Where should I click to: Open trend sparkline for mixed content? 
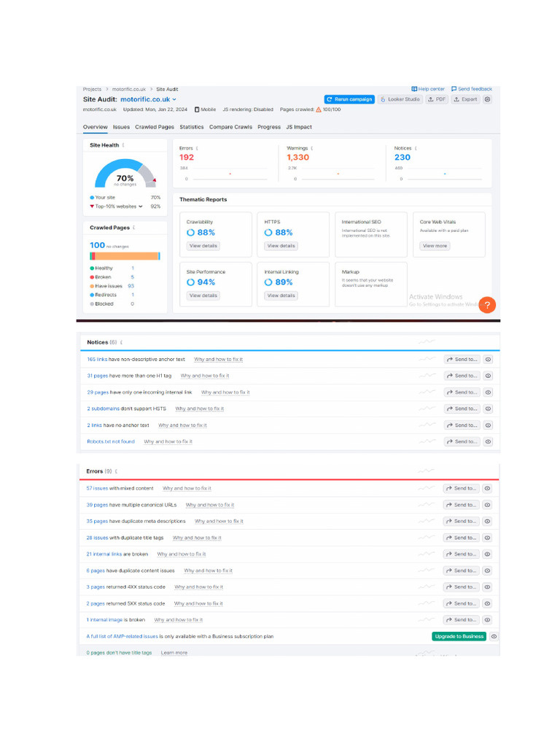pos(426,488)
